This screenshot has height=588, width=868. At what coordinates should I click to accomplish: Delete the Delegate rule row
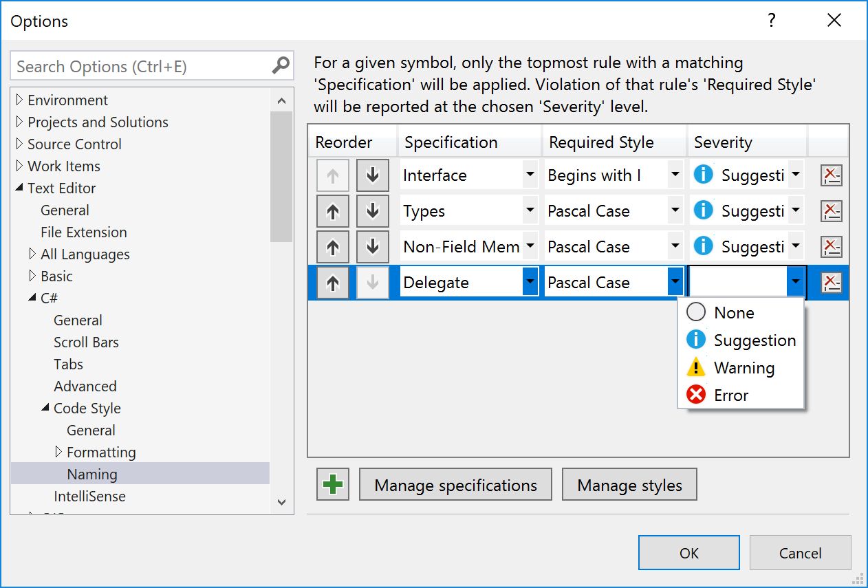coord(831,283)
